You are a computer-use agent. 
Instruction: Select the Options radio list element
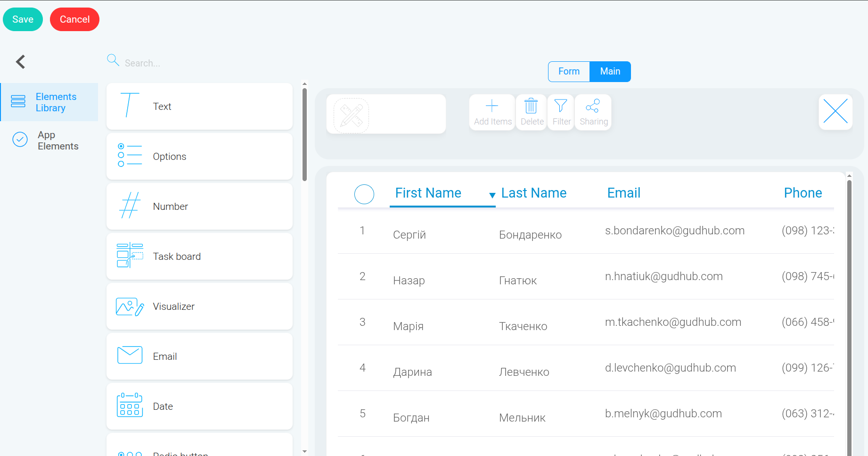[199, 157]
